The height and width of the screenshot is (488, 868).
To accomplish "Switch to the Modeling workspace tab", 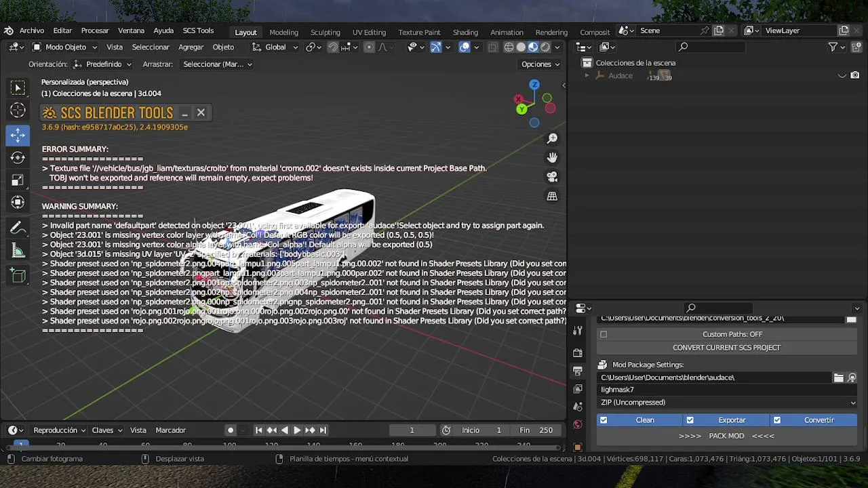I will 283,32.
